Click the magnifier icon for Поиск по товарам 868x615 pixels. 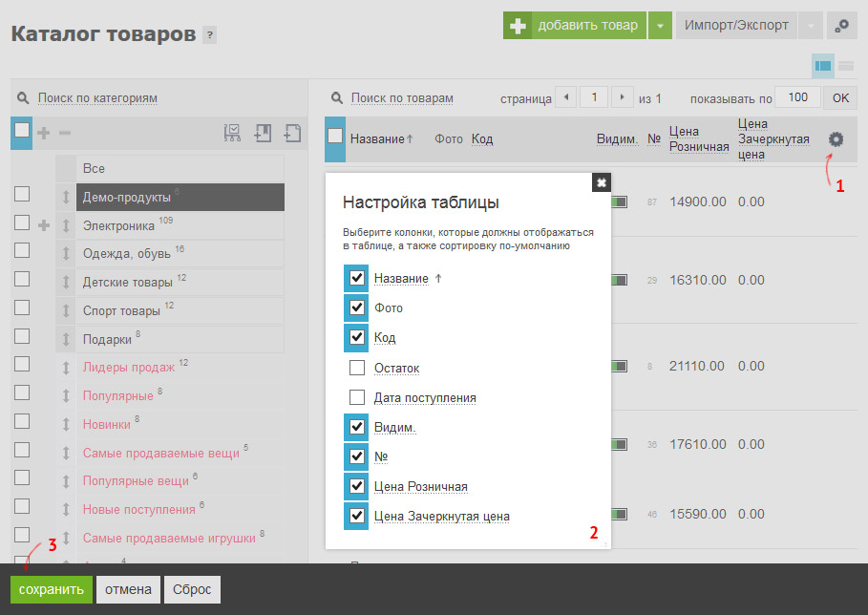336,98
